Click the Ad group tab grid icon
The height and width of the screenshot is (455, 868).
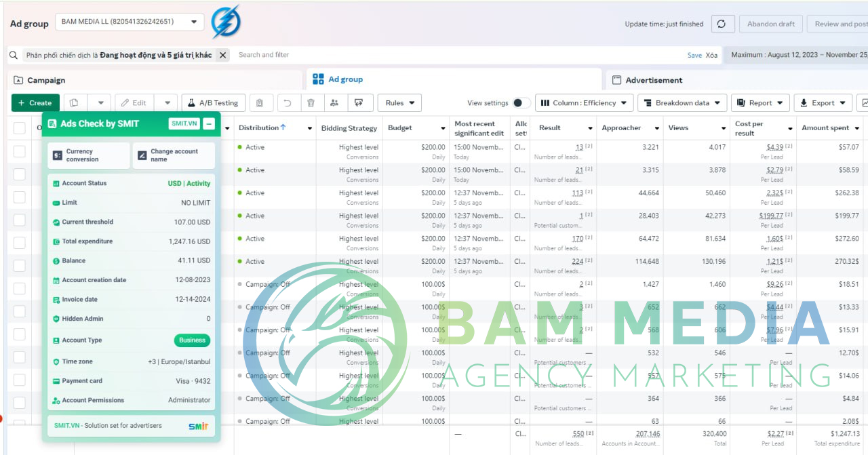(x=318, y=79)
